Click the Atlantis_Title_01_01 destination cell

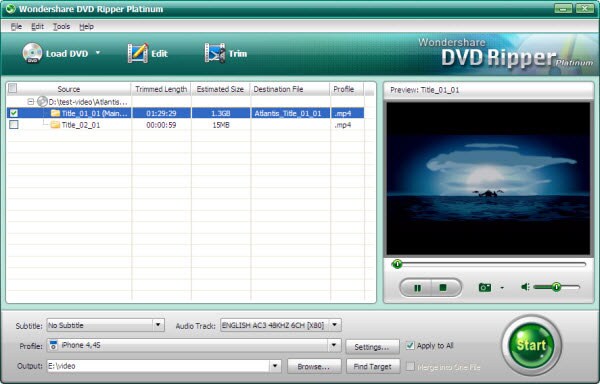point(290,113)
